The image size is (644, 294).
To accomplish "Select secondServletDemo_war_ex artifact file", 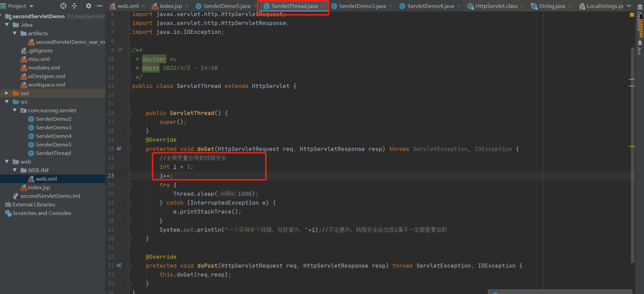I will click(67, 42).
